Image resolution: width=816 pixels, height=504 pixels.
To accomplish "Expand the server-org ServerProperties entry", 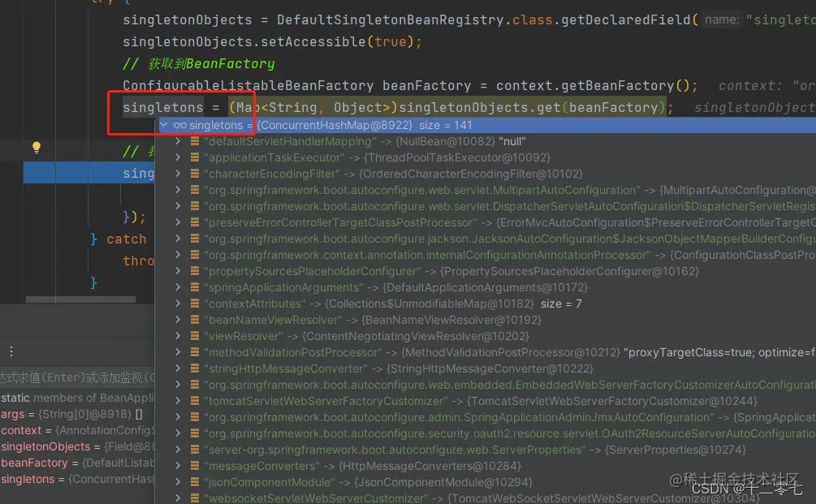I will pyautogui.click(x=178, y=450).
